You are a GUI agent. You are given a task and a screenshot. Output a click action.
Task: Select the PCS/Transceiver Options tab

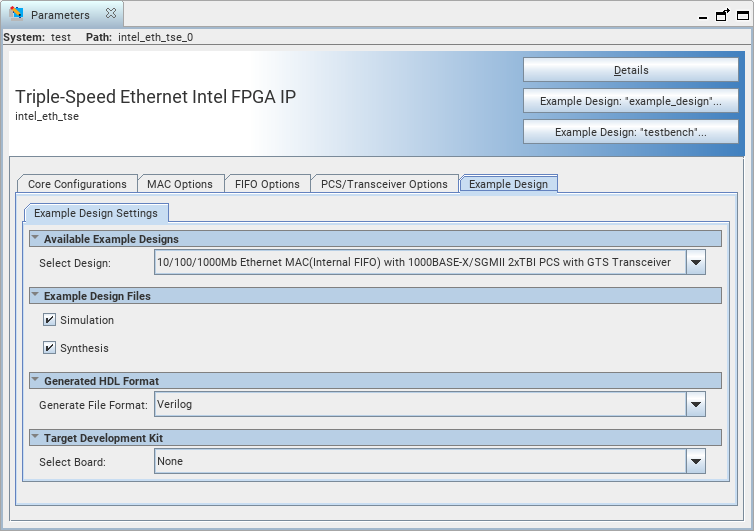tap(384, 184)
